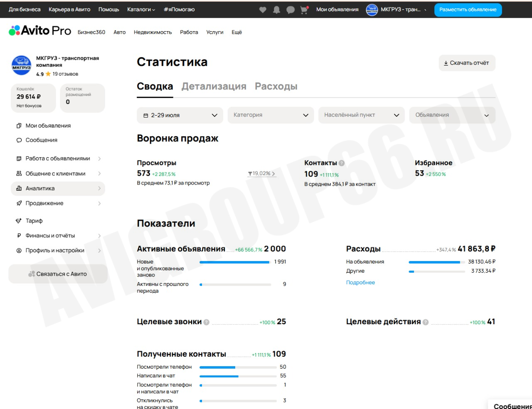Open messages speech bubble icon in top bar

[291, 10]
